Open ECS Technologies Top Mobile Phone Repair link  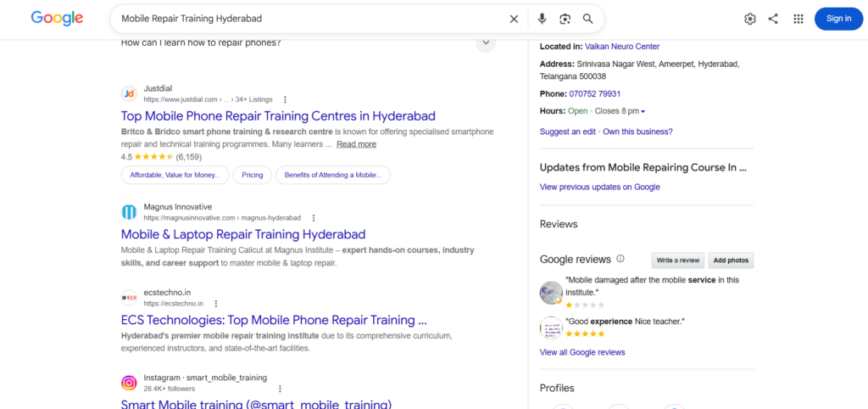pyautogui.click(x=274, y=320)
